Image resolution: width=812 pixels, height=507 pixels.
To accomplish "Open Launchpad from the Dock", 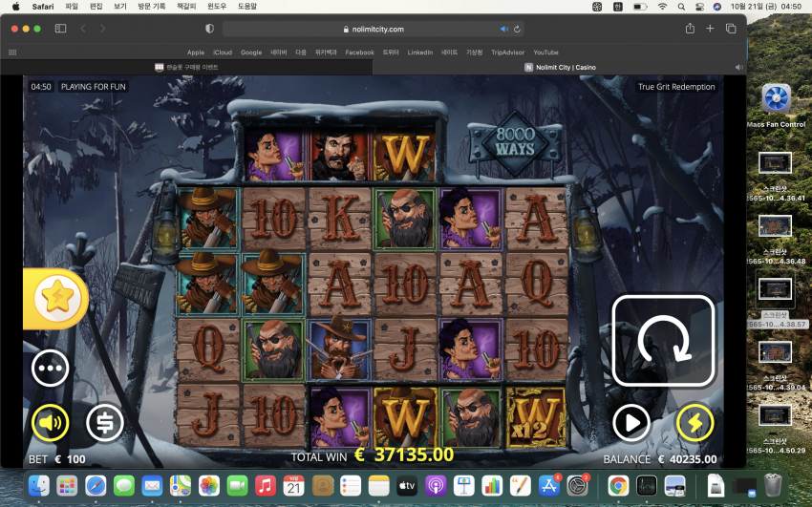I will pyautogui.click(x=67, y=486).
